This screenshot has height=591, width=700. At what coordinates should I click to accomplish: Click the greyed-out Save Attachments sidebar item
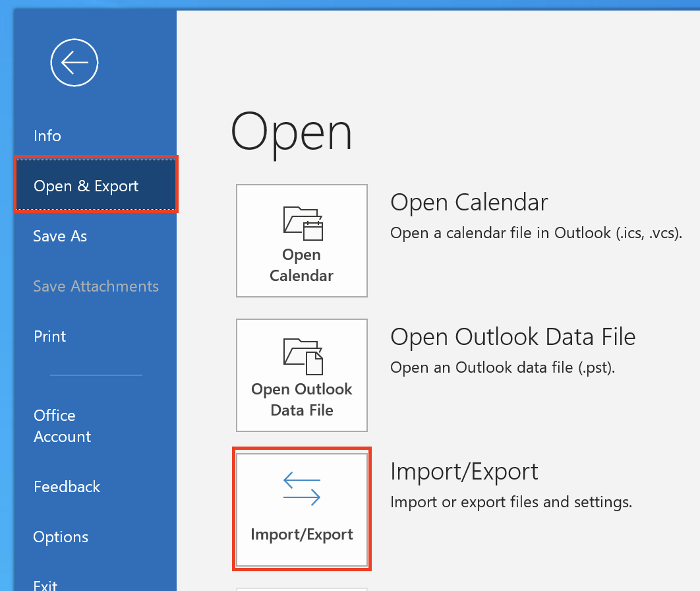pos(96,286)
